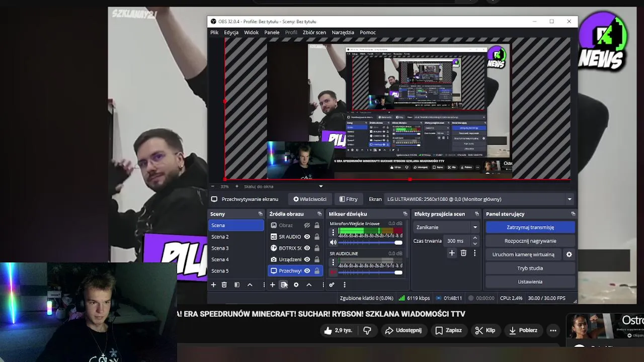Toggle lock on the SR AUDIO source
644x362 pixels.
tap(316, 236)
